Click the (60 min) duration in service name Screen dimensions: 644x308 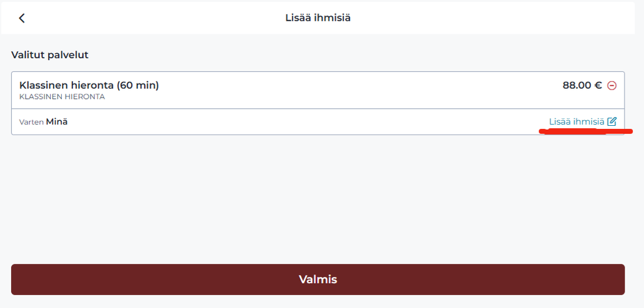click(138, 86)
